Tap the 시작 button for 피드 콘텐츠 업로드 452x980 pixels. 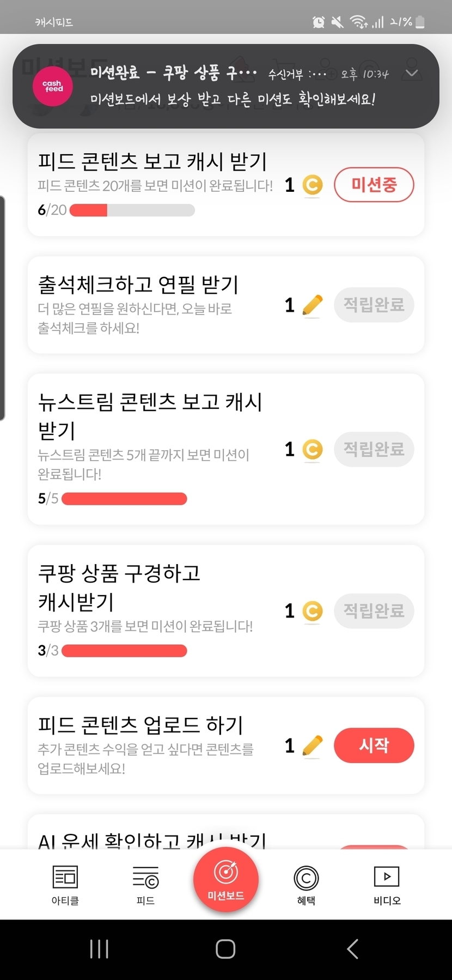(x=374, y=745)
